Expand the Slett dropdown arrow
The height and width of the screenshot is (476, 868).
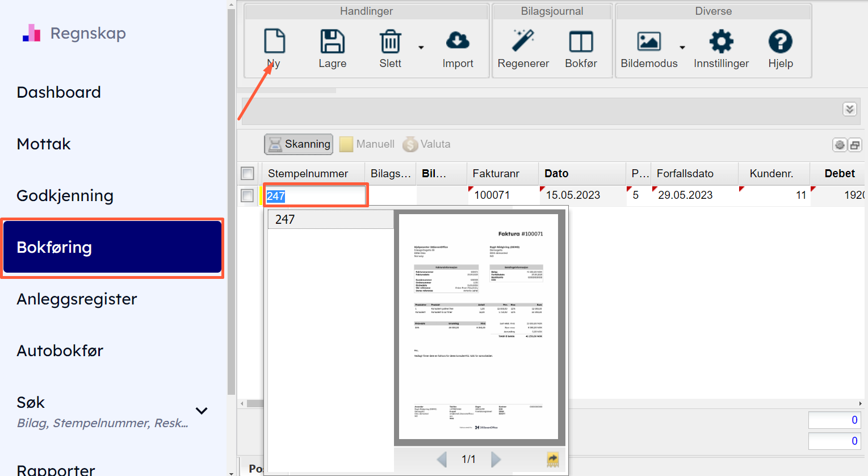click(x=421, y=48)
